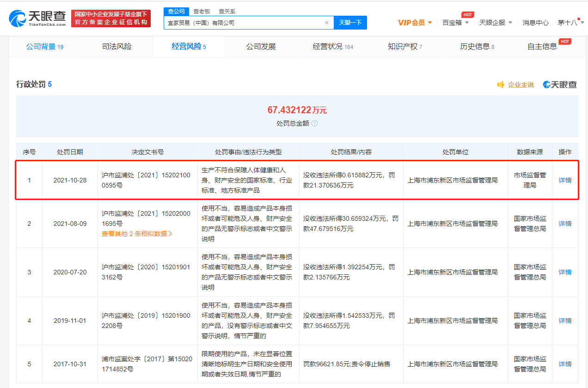Click the help icon beside 处罚总金额
The width and height of the screenshot is (588, 388).
315,123
